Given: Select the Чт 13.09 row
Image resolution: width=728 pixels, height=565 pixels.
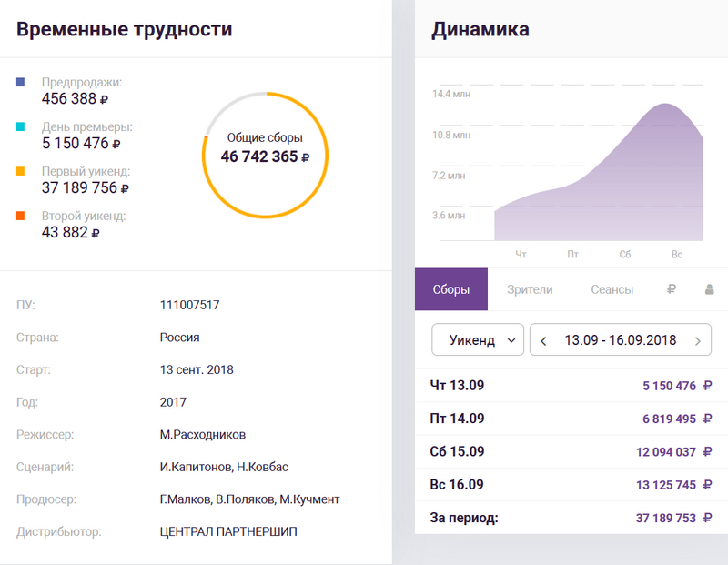Looking at the screenshot, I should (x=571, y=386).
